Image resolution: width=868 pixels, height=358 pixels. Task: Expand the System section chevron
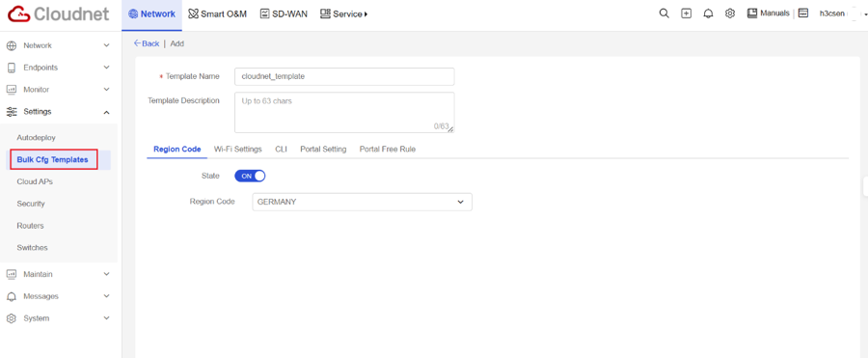(107, 318)
